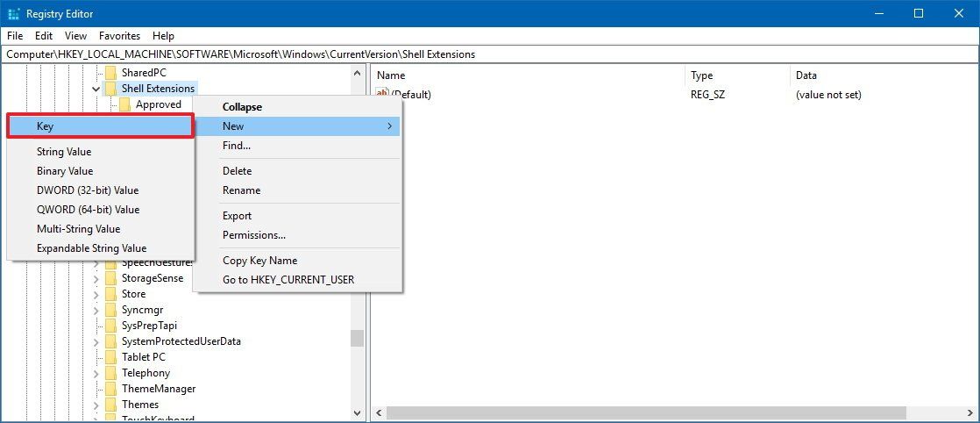Screen dimensions: 980x423
Task: Click the tree pane scroll down arrow
Action: [x=358, y=413]
